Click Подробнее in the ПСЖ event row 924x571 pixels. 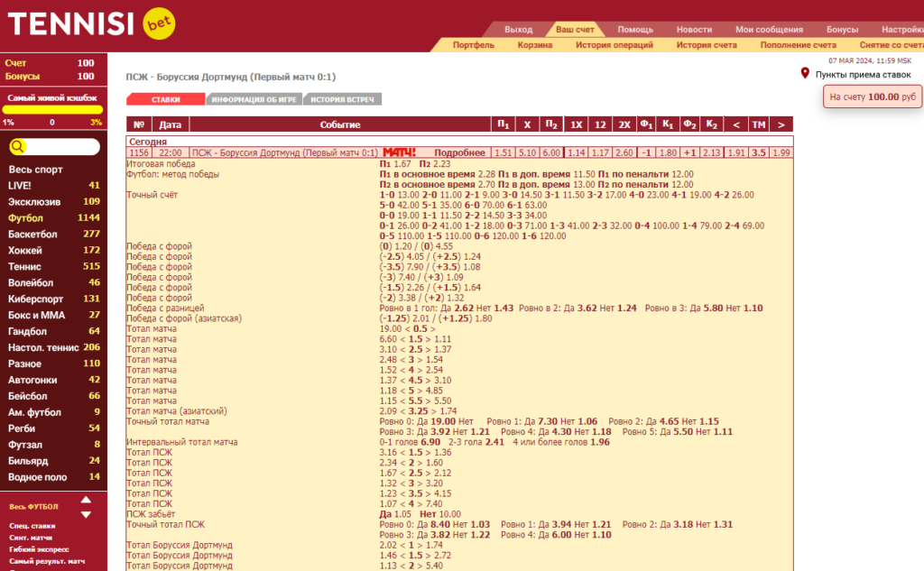coord(459,152)
